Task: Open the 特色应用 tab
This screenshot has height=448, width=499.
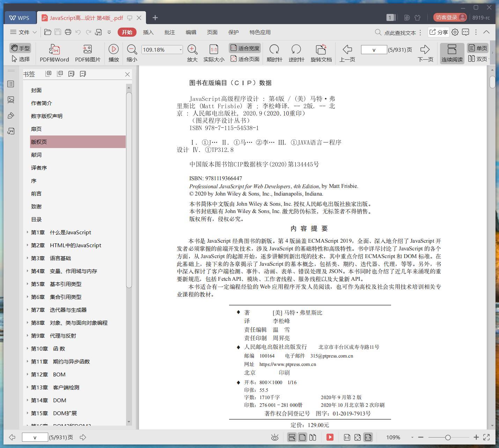Action: [x=260, y=32]
